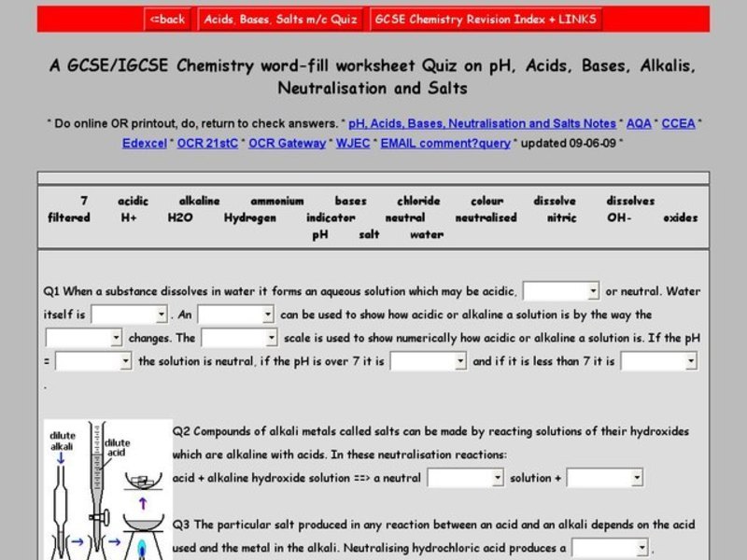This screenshot has height=560, width=747.
Task: Open the dropdown following 'If the pH ='
Action: [x=92, y=359]
